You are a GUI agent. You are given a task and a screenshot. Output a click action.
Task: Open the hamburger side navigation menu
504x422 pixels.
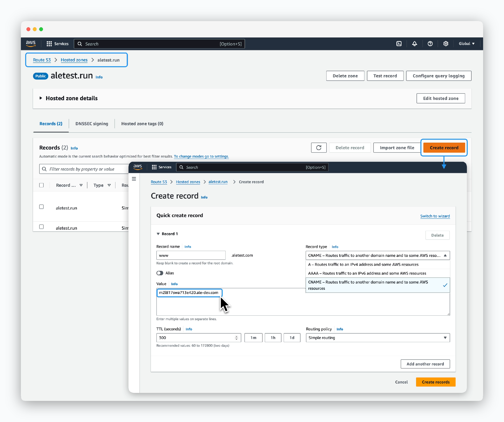point(134,179)
